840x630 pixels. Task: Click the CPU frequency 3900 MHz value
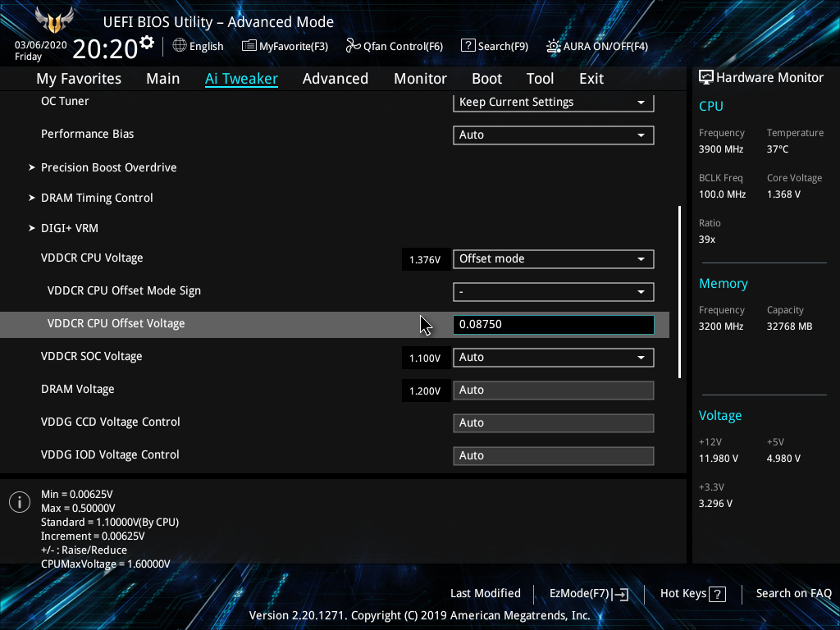[721, 149]
